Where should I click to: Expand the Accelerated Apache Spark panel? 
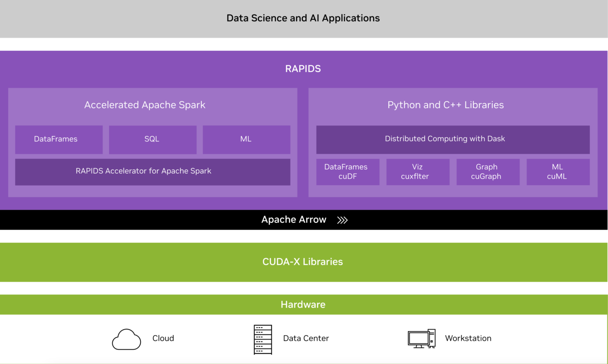(x=145, y=105)
